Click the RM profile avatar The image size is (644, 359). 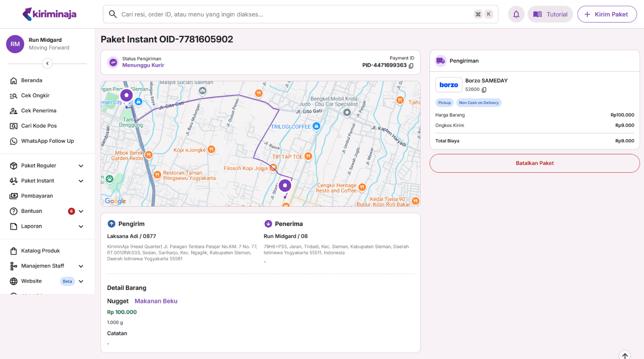point(15,44)
